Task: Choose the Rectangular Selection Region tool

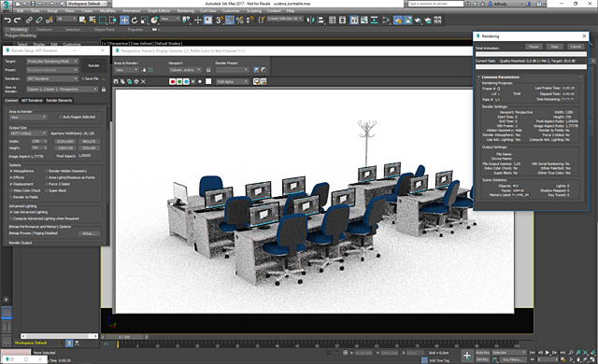Action: [x=103, y=20]
